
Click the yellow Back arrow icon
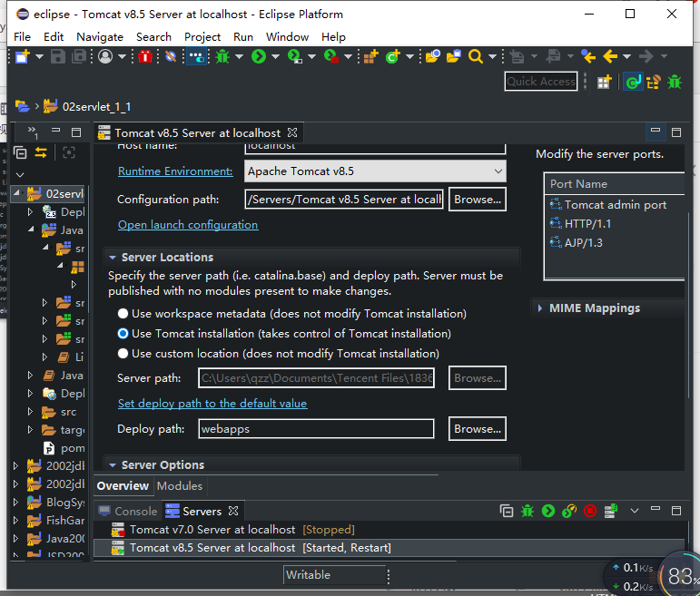610,56
